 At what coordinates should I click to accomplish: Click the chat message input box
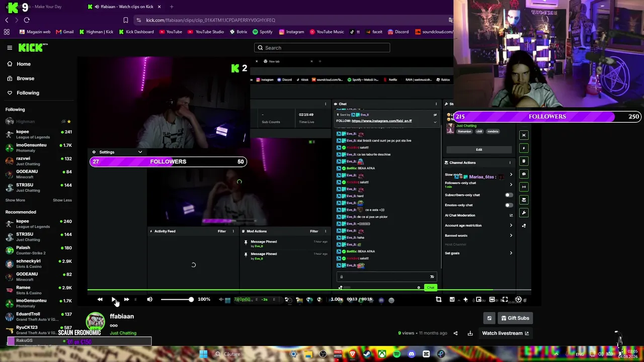point(386,277)
